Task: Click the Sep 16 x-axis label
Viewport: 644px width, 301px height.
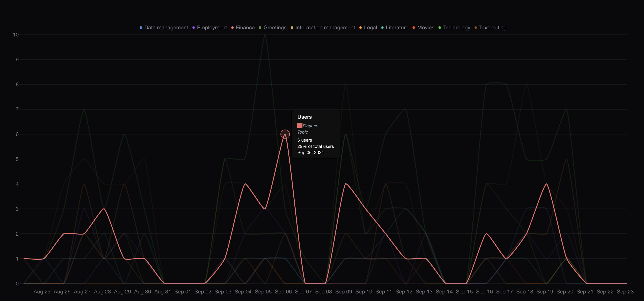Action: point(484,291)
